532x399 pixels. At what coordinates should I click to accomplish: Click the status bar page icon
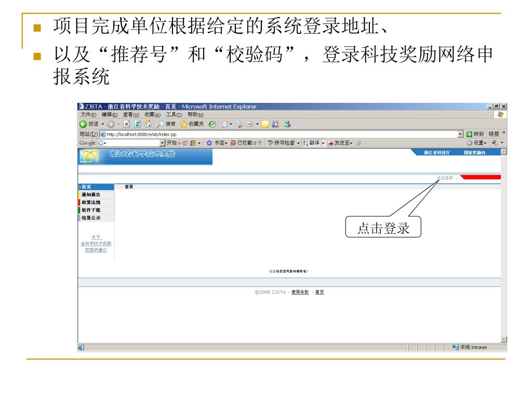point(81,347)
